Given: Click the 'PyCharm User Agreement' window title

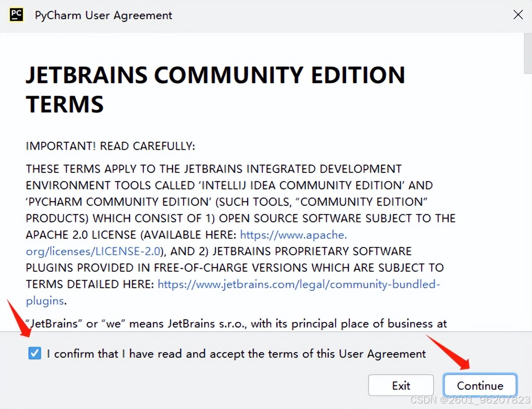Looking at the screenshot, I should coord(103,15).
